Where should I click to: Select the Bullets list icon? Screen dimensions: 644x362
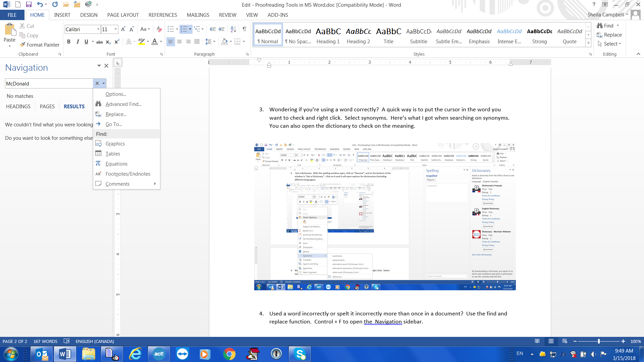[170, 29]
